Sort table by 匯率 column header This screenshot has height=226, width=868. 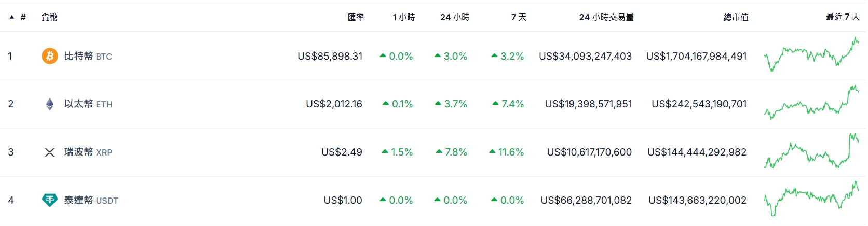(356, 17)
